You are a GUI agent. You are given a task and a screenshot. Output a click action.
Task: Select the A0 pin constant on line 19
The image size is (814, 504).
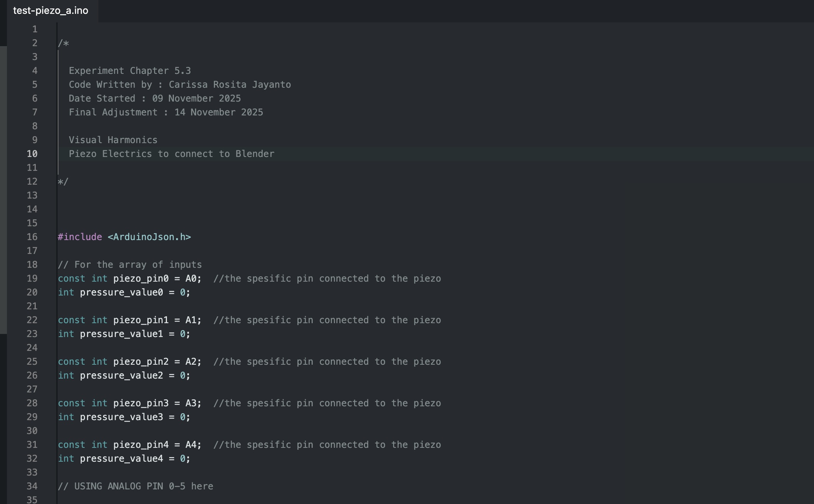click(x=191, y=278)
